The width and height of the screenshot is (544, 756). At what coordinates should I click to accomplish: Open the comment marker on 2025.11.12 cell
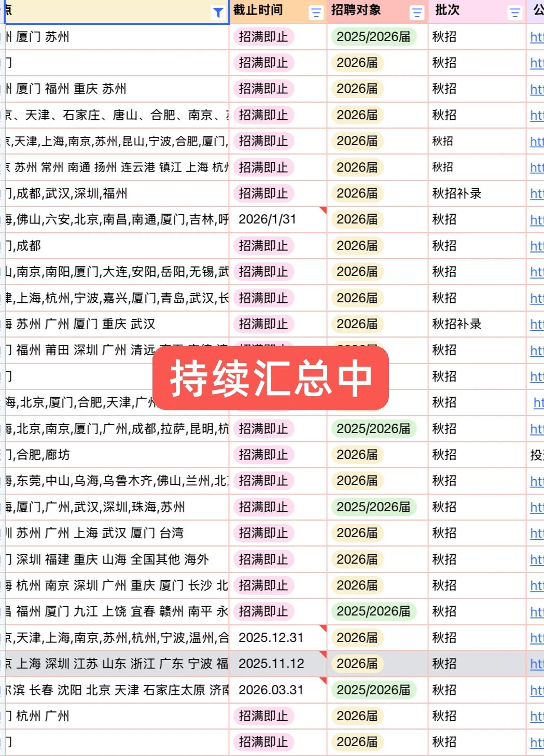point(324,652)
